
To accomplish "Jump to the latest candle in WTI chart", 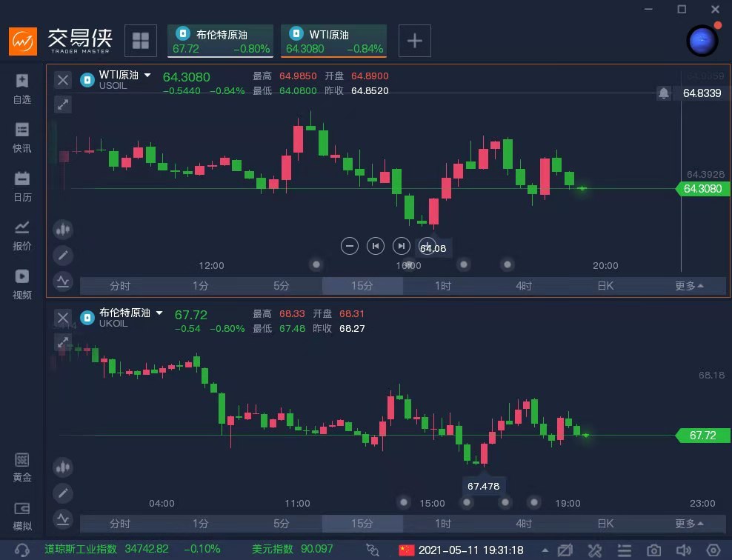I will (x=402, y=246).
